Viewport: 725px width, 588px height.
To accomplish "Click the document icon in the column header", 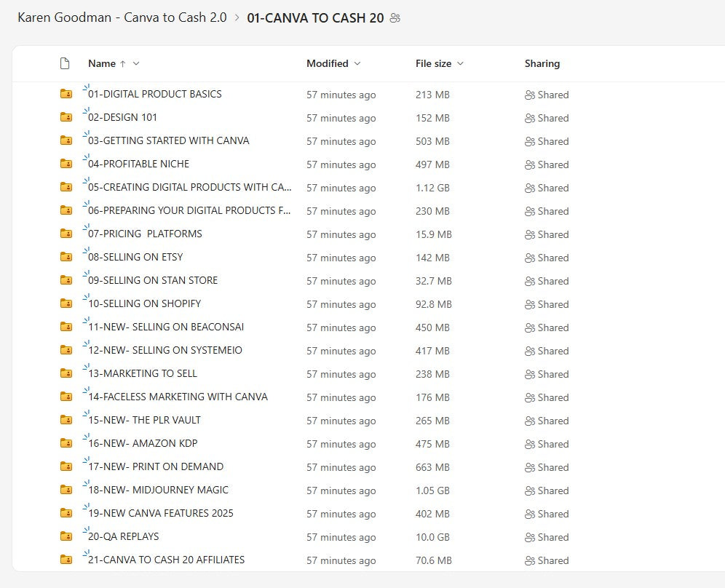I will [x=65, y=63].
